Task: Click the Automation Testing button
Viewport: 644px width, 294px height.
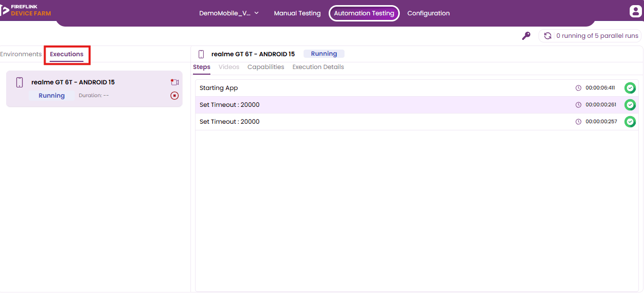Action: (x=364, y=13)
